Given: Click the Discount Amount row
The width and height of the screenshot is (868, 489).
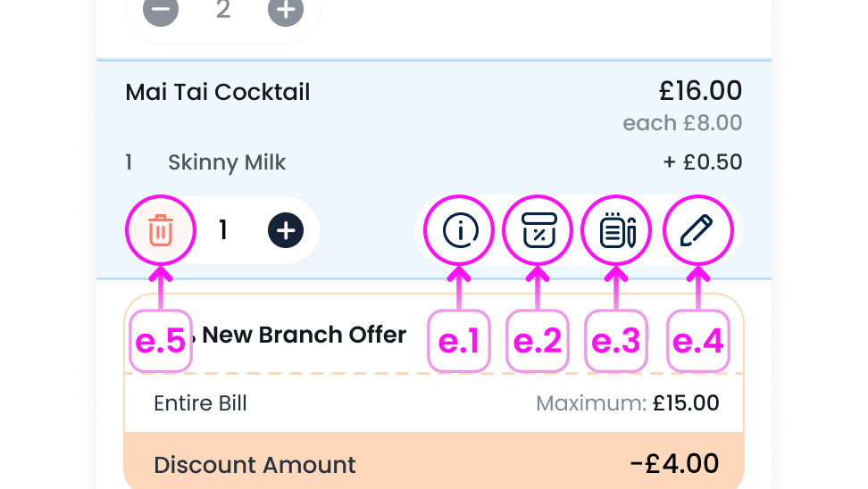Looking at the screenshot, I should click(x=255, y=465).
